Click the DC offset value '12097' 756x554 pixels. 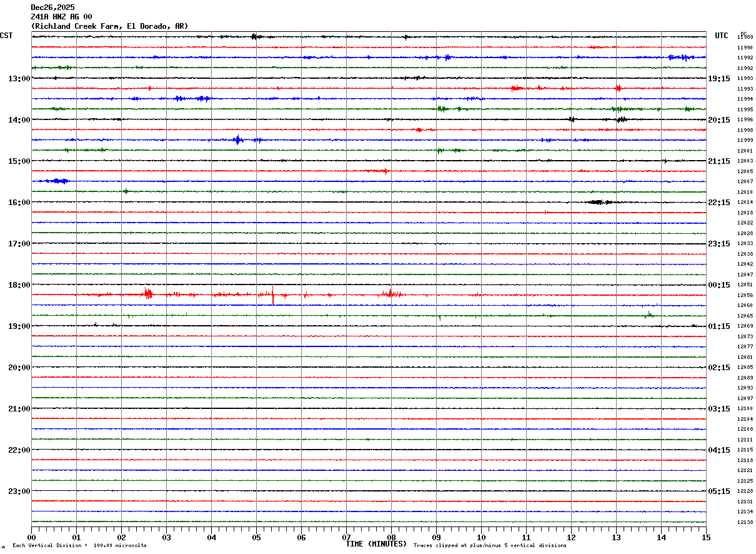[745, 399]
